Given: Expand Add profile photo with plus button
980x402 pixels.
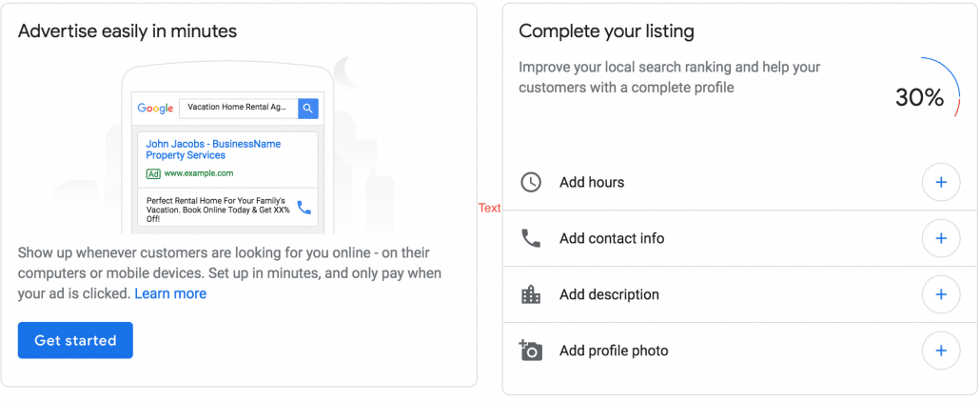Looking at the screenshot, I should tap(941, 351).
